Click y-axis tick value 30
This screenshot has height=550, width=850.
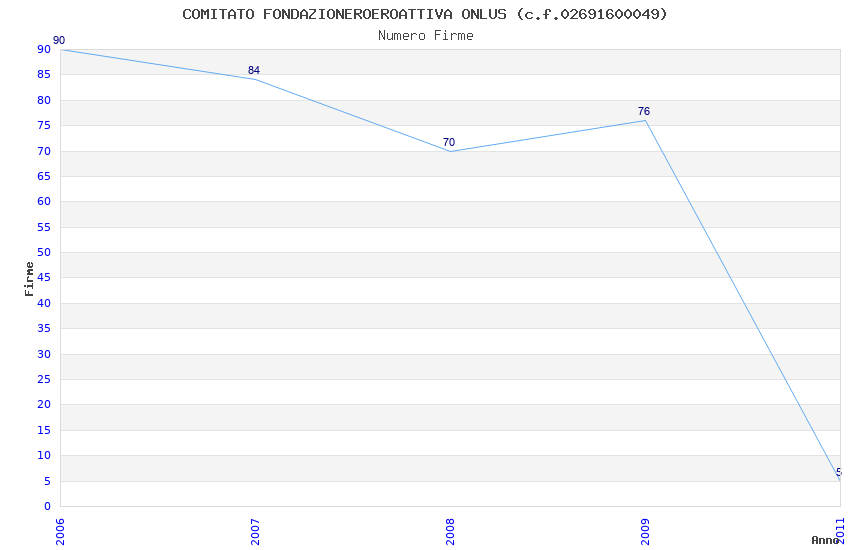44,354
